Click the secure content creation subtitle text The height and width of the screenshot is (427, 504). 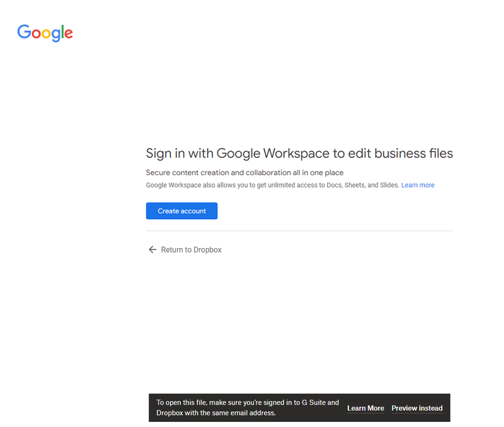pyautogui.click(x=244, y=172)
